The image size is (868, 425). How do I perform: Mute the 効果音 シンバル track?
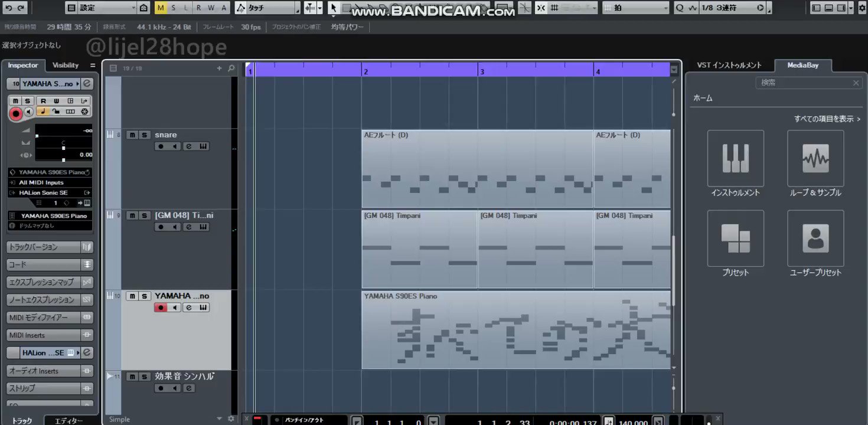132,377
